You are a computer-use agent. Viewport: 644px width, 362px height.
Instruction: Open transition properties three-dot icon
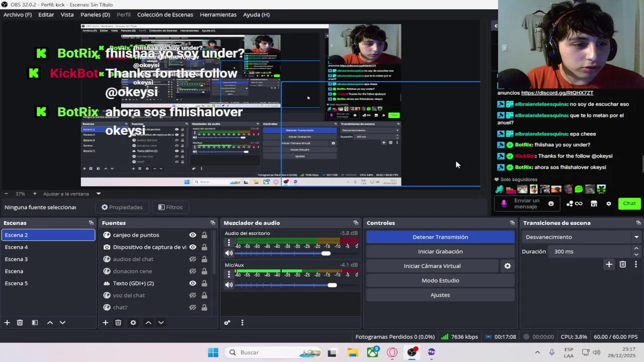pyautogui.click(x=635, y=264)
